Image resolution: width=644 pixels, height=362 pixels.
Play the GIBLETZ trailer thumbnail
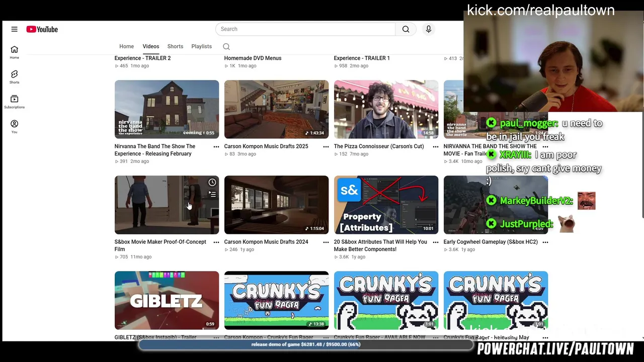point(167,300)
